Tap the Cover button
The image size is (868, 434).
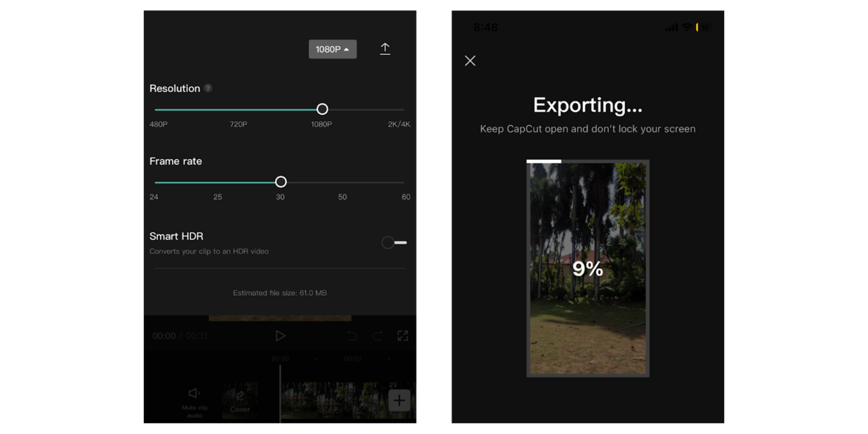(x=240, y=401)
